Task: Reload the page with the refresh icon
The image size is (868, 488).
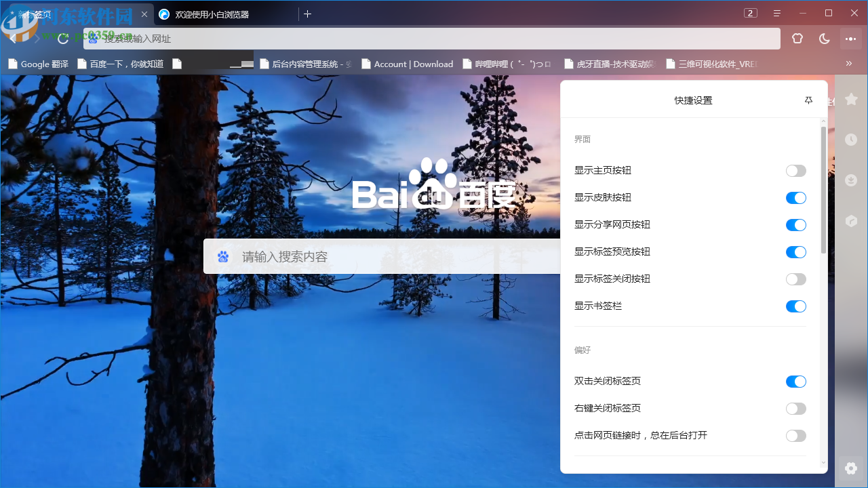Action: coord(62,39)
